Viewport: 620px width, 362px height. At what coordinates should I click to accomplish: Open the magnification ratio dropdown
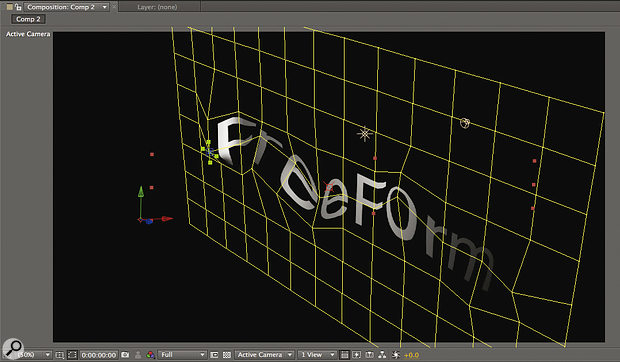(x=34, y=355)
